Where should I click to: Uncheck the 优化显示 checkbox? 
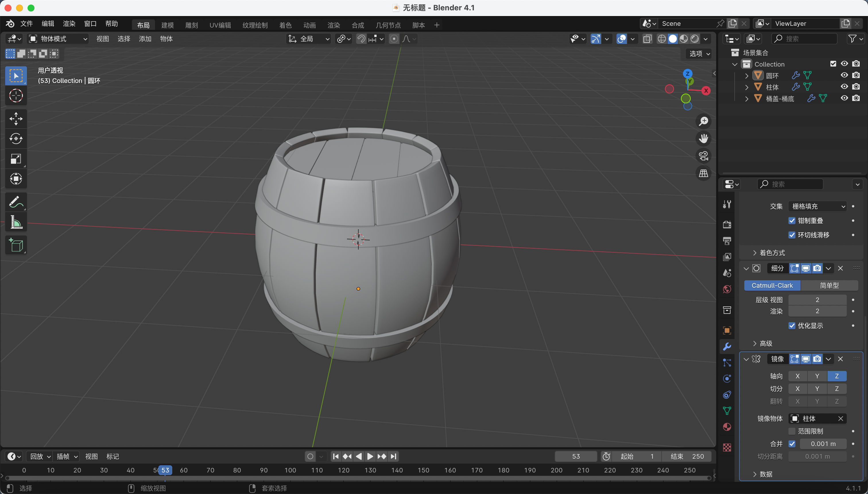pos(792,326)
